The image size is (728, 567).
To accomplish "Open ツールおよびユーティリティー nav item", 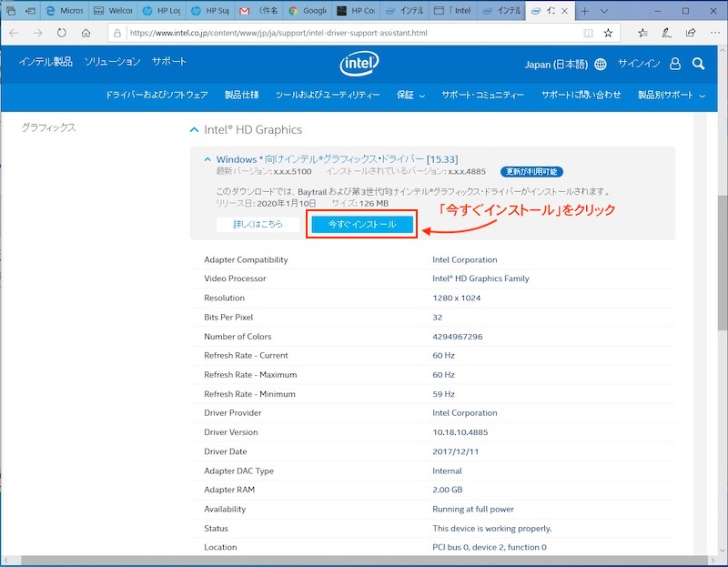I will click(328, 95).
